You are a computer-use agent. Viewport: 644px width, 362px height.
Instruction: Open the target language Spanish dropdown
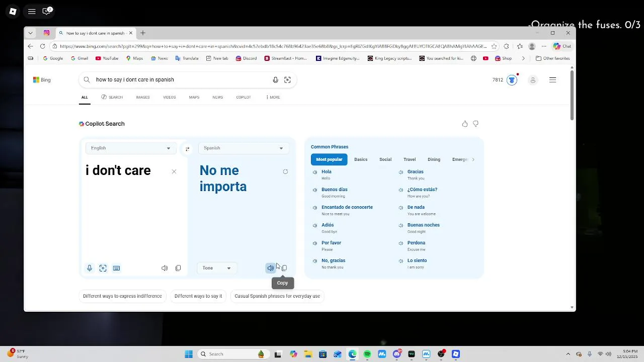[x=243, y=148]
